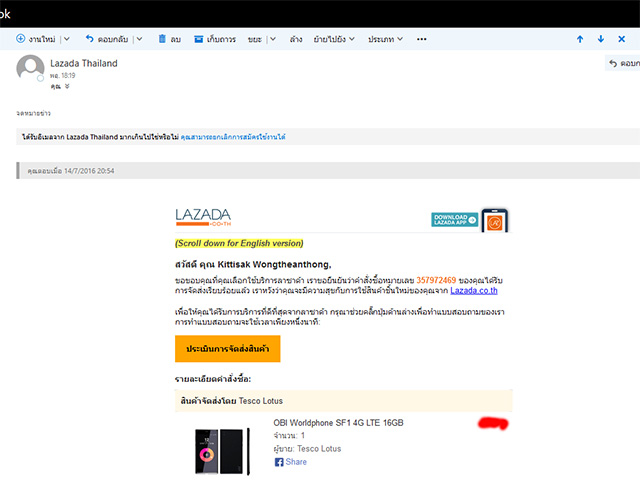Click the New message plus icon
Image resolution: width=640 pixels, height=481 pixels.
[x=20, y=39]
